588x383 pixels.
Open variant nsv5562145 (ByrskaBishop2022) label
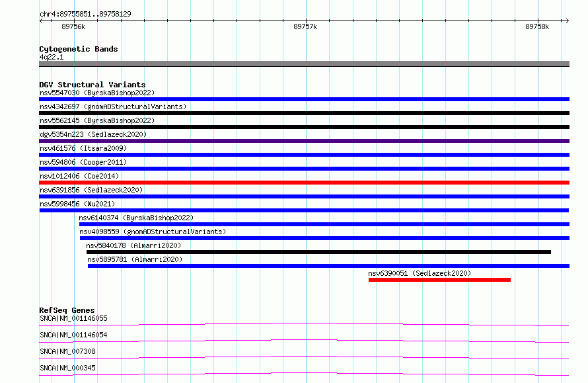(97, 120)
